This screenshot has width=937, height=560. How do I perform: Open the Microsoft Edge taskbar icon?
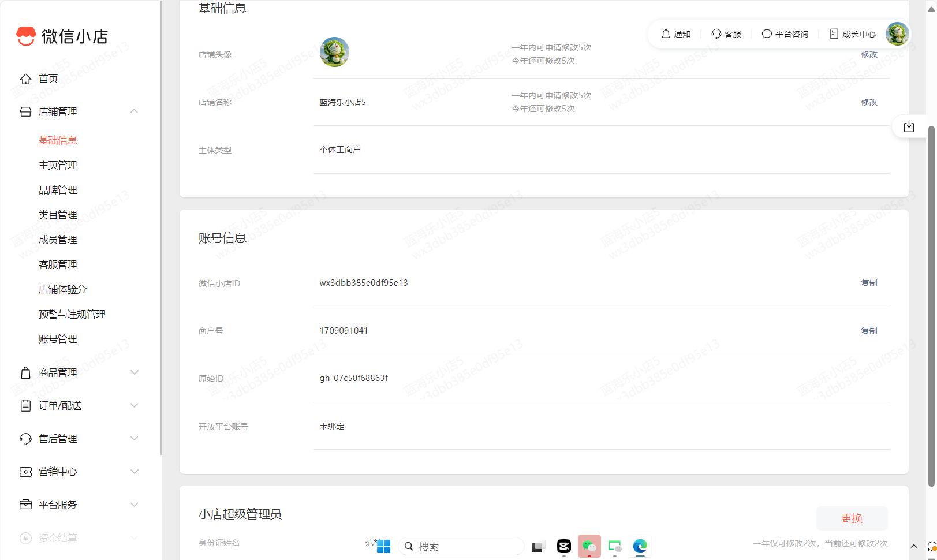640,546
